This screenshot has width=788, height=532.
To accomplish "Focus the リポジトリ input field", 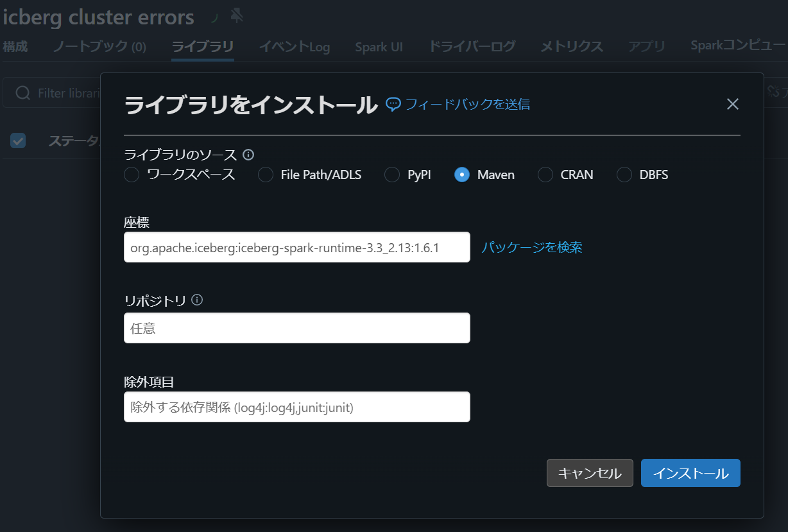I will [297, 328].
